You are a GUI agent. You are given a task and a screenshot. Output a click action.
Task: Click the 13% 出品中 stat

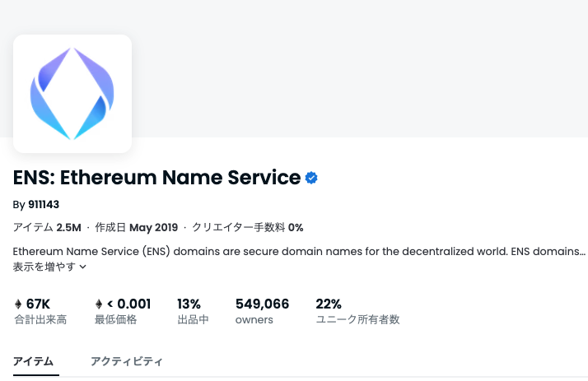point(193,311)
